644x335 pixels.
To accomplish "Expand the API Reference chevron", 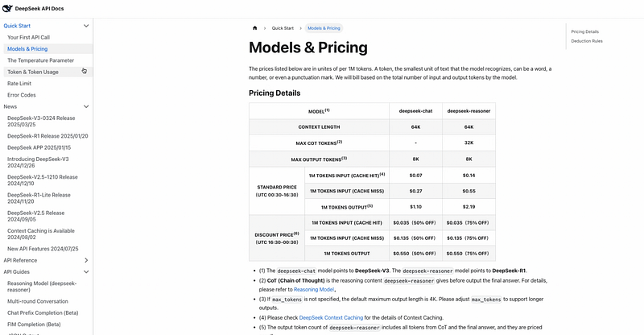I will coord(86,260).
